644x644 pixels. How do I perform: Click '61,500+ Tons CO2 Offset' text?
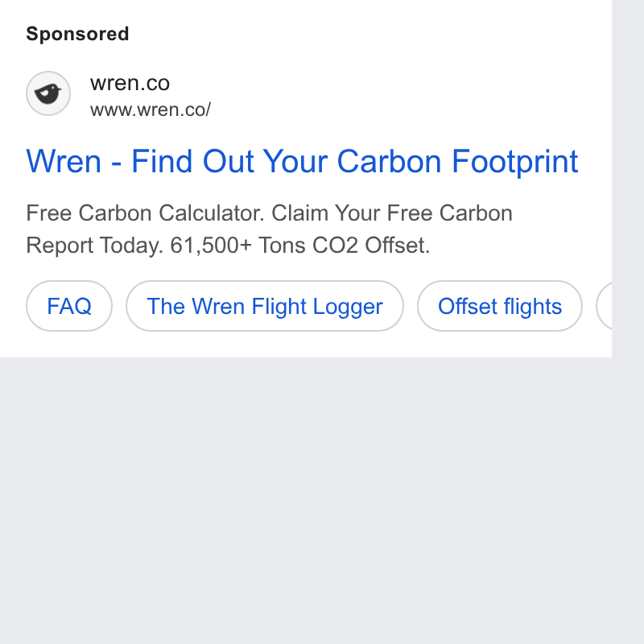coord(299,246)
